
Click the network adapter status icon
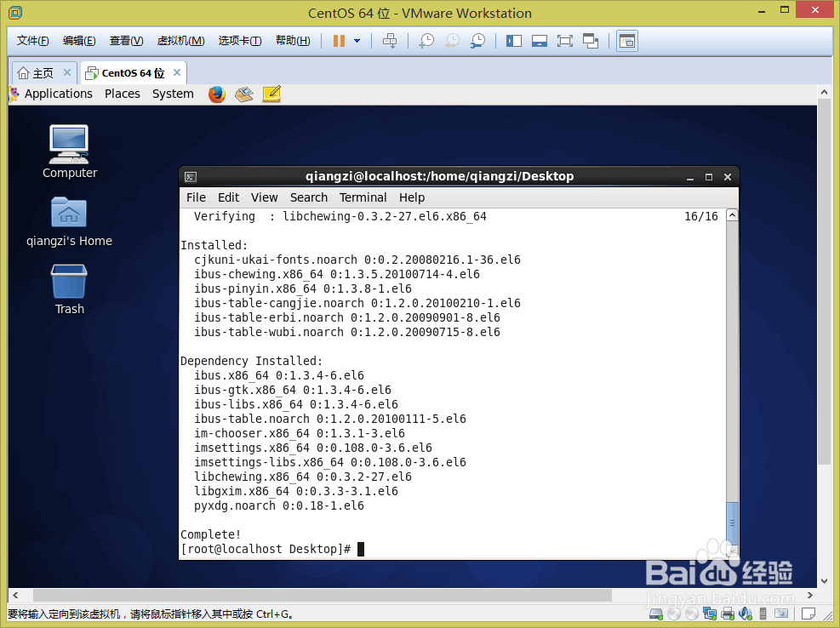tap(710, 614)
